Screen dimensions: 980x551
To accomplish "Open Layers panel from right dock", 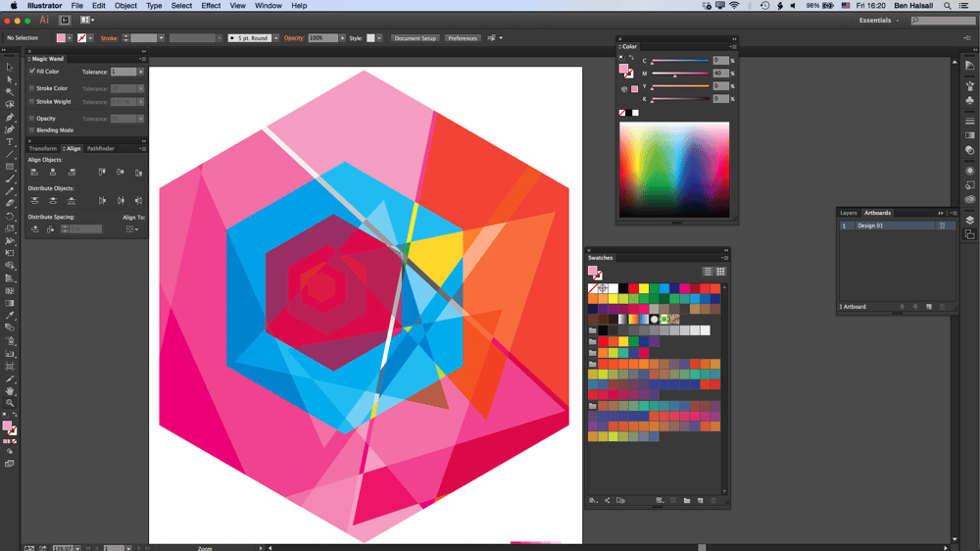I will [x=969, y=221].
